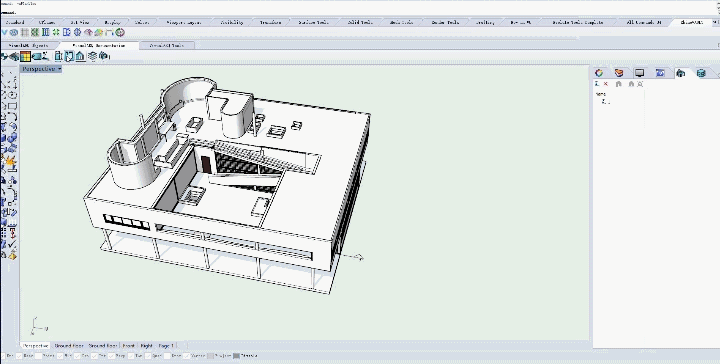
Task: Click the stacked levels icon in VisualARQ toolbar
Action: pyautogui.click(x=92, y=56)
